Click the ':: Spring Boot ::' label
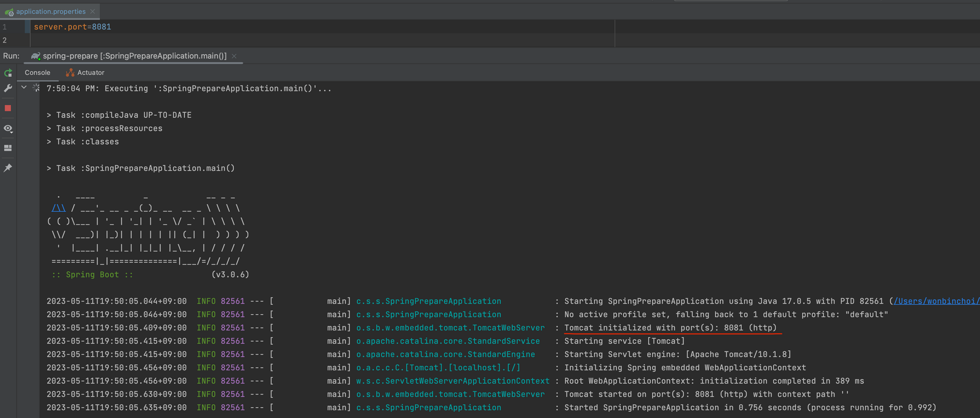980x418 pixels. (93, 275)
